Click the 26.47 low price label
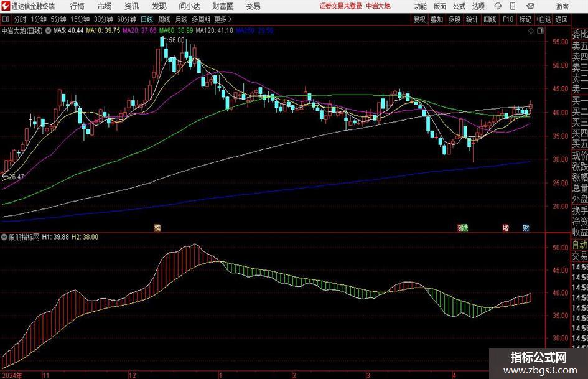Viewport: 588px width, 379px height. click(16, 177)
